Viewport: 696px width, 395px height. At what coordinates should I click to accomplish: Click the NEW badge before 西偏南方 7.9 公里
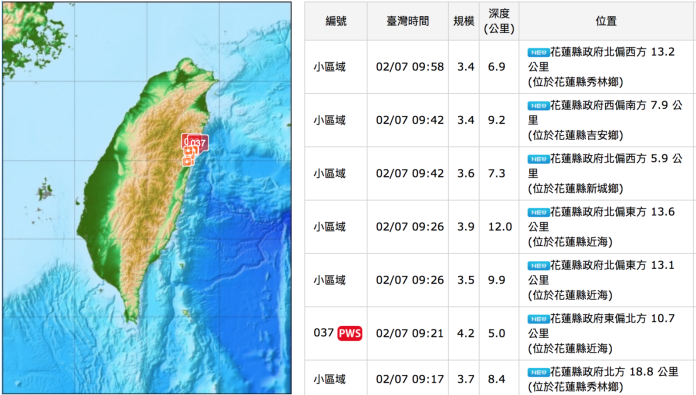pyautogui.click(x=538, y=106)
